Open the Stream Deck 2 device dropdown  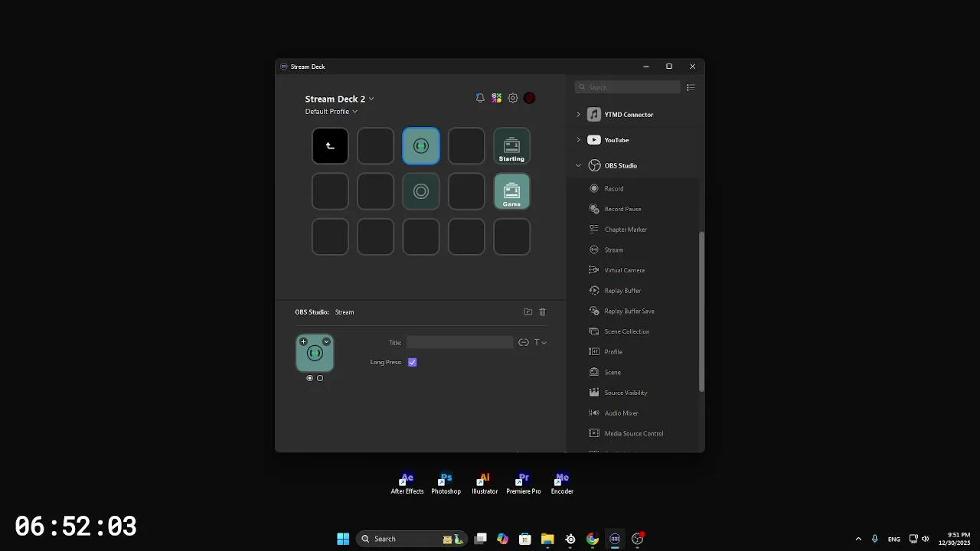(x=339, y=99)
